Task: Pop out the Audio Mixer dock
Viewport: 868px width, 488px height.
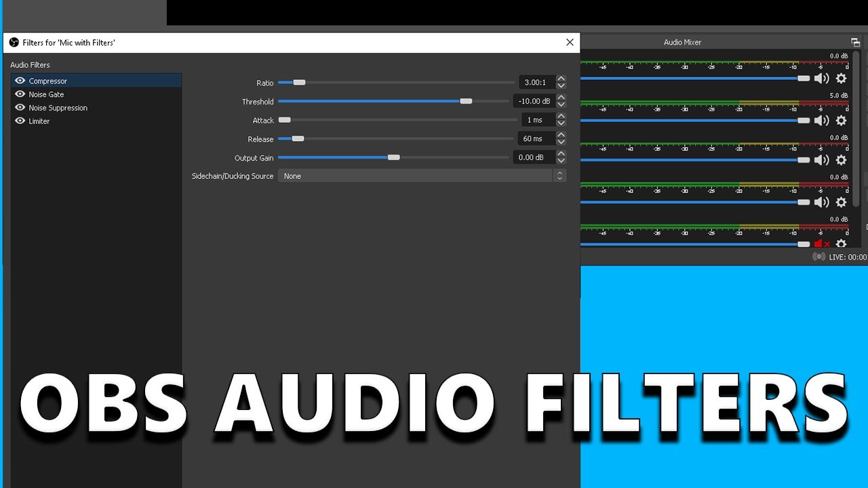Action: 855,42
